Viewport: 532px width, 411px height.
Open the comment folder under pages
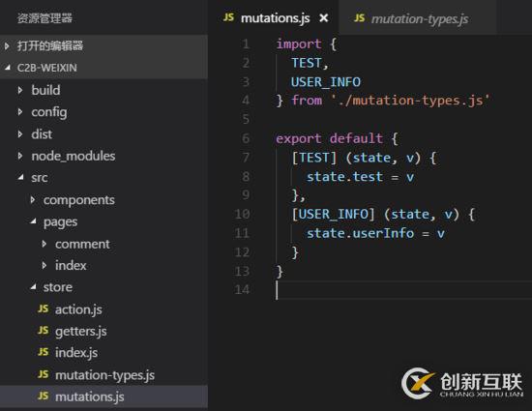click(x=82, y=244)
